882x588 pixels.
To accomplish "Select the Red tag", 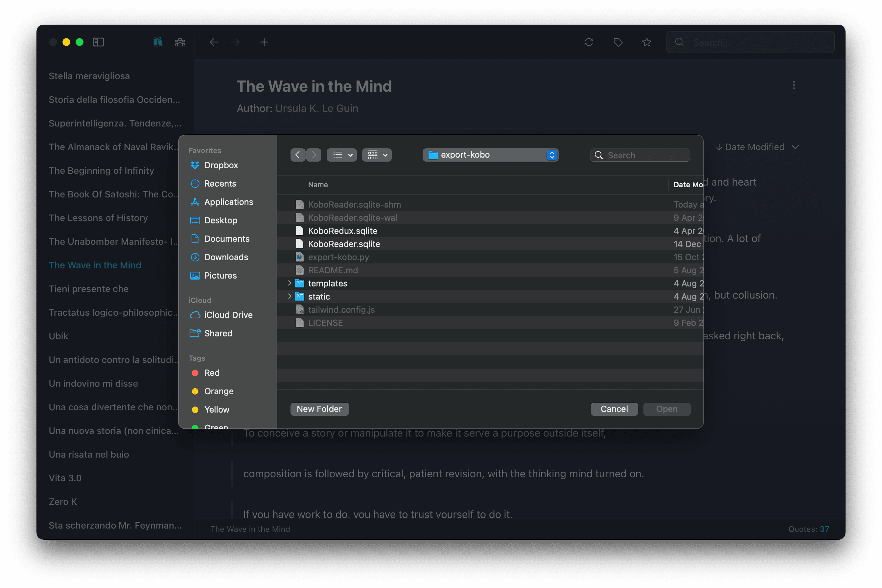I will (212, 373).
